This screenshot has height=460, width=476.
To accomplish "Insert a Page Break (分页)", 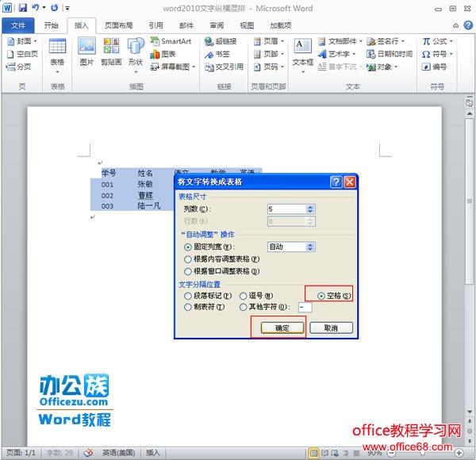I will pyautogui.click(x=19, y=67).
